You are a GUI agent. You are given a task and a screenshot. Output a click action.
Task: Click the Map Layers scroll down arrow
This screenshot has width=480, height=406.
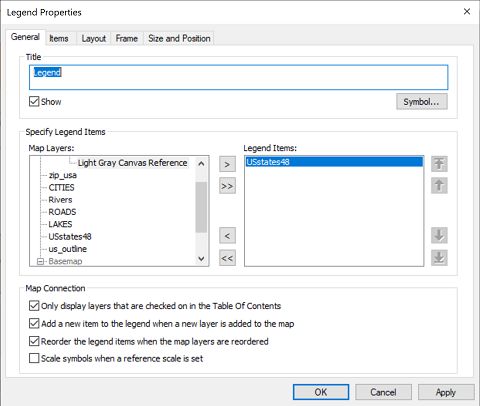pyautogui.click(x=201, y=259)
